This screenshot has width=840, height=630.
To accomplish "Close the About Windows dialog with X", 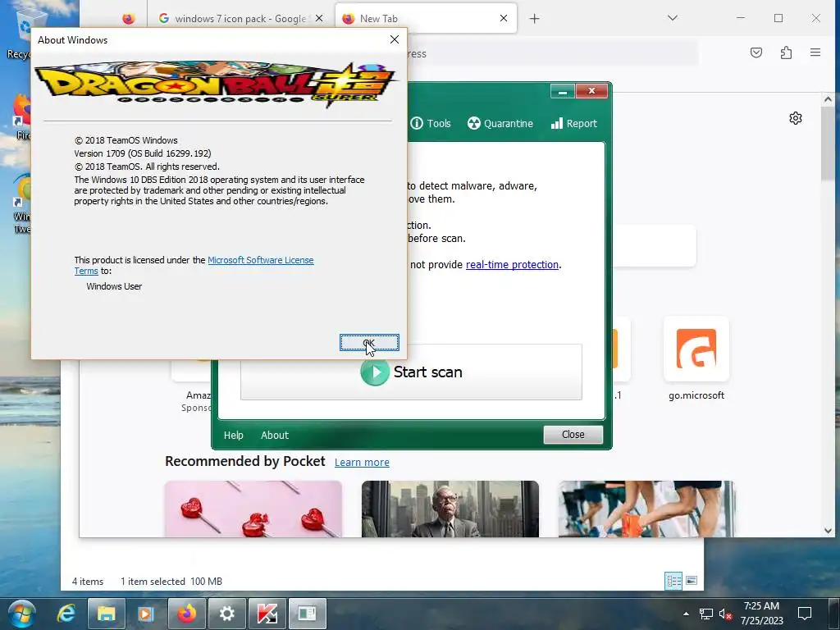I will [395, 39].
